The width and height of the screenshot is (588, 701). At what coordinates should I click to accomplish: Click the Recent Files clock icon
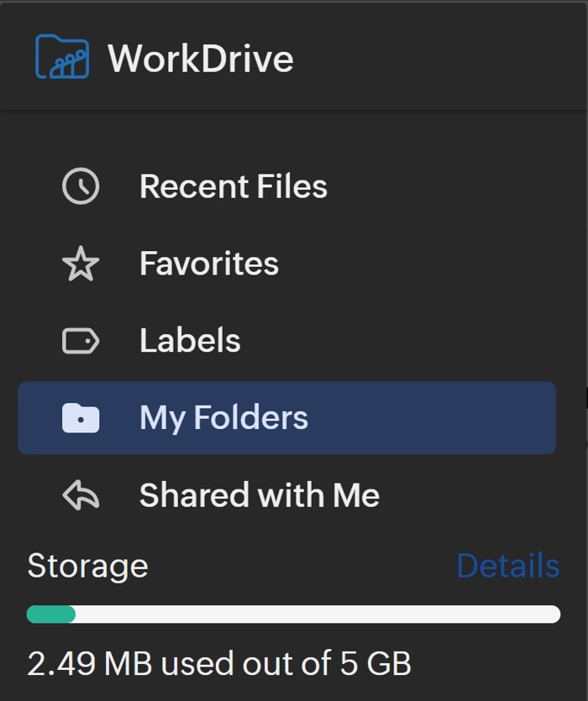81,186
